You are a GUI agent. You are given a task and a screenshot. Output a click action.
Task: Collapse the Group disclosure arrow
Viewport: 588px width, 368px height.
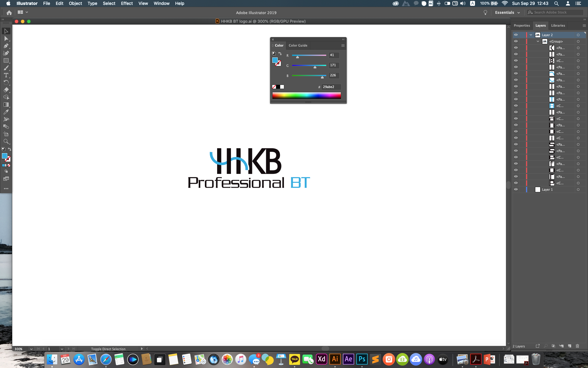pyautogui.click(x=538, y=41)
